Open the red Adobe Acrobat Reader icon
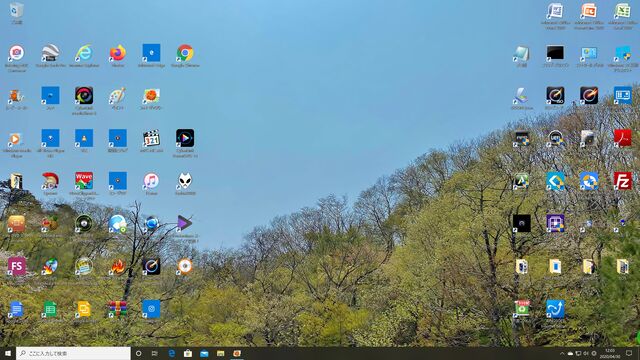This screenshot has height=360, width=640. point(622,139)
